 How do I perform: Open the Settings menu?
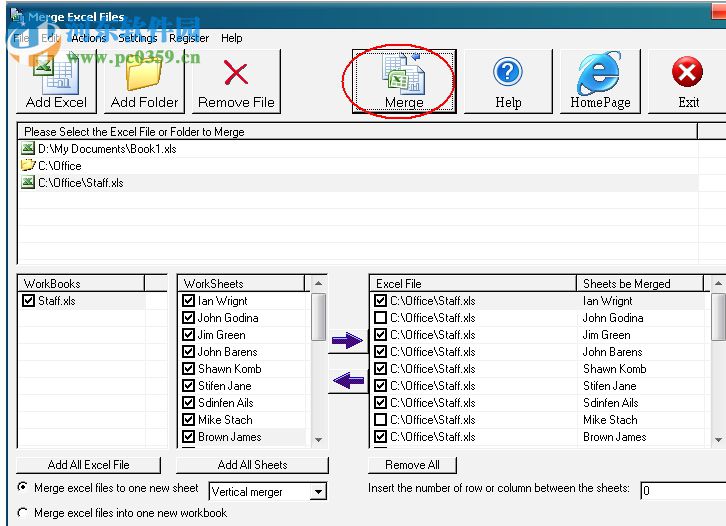pyautogui.click(x=138, y=38)
